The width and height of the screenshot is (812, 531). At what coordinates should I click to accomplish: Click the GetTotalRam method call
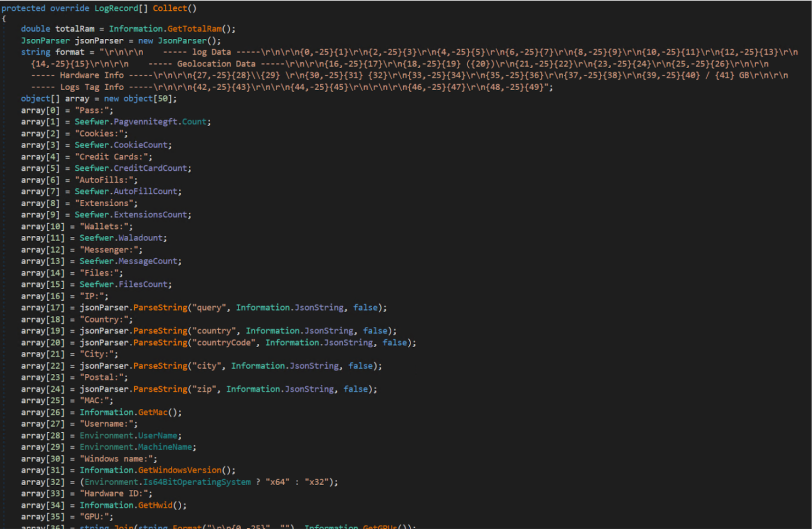pos(194,29)
